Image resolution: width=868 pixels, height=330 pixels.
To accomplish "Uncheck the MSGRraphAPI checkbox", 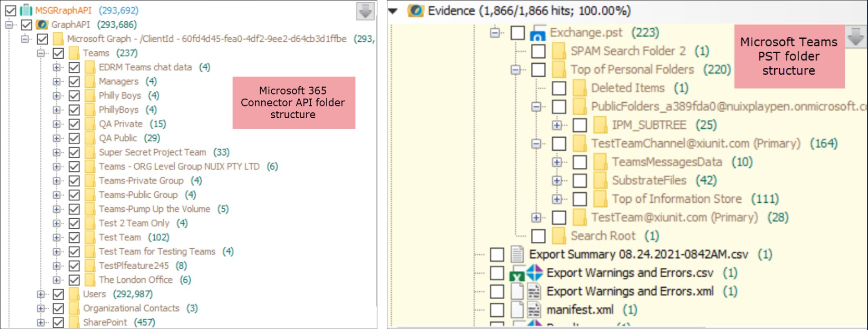I will pyautogui.click(x=11, y=10).
